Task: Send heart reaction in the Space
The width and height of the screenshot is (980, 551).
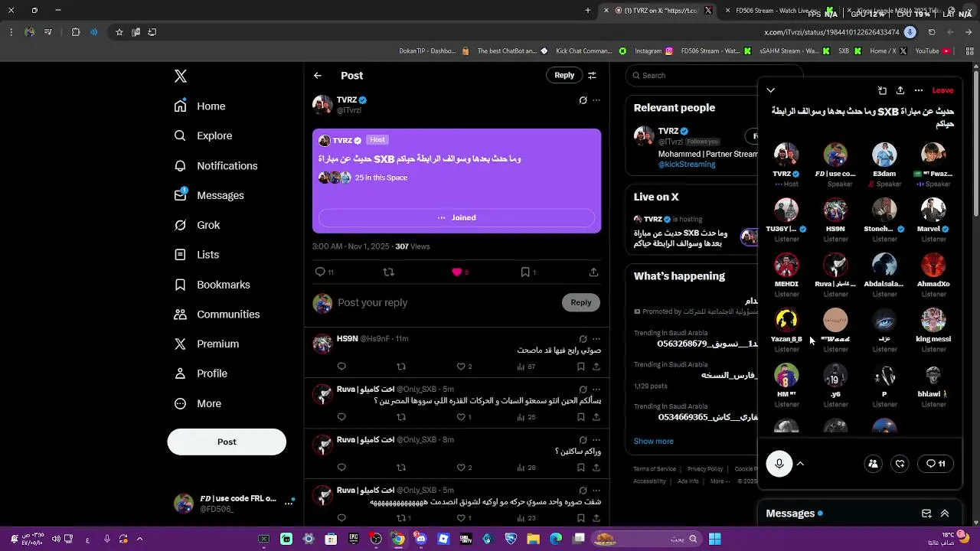Action: pos(900,464)
